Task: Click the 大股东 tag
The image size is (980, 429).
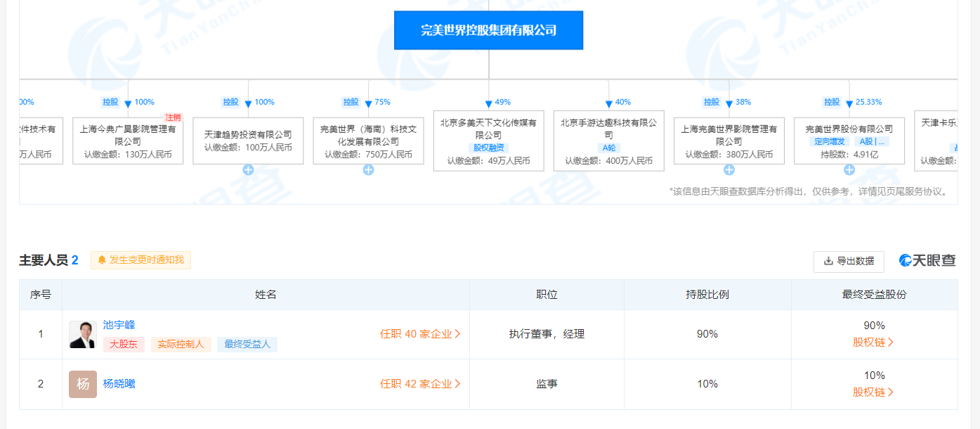Action: (124, 344)
